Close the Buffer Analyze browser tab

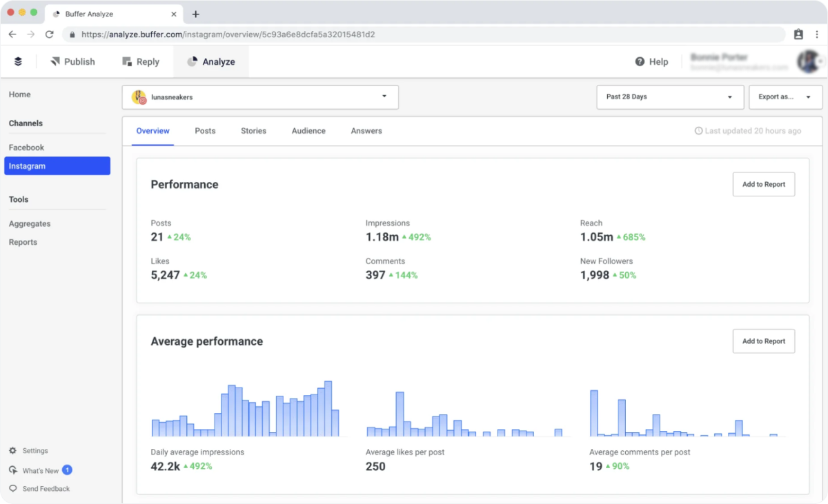click(173, 14)
